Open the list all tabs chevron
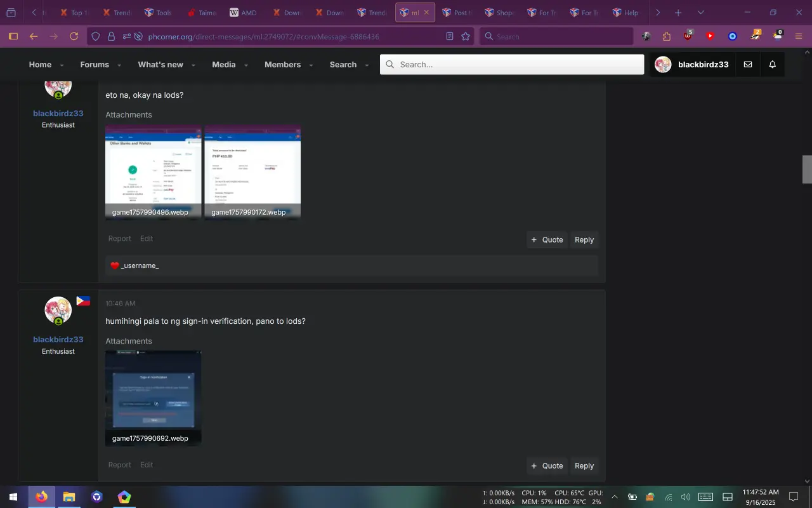 700,13
